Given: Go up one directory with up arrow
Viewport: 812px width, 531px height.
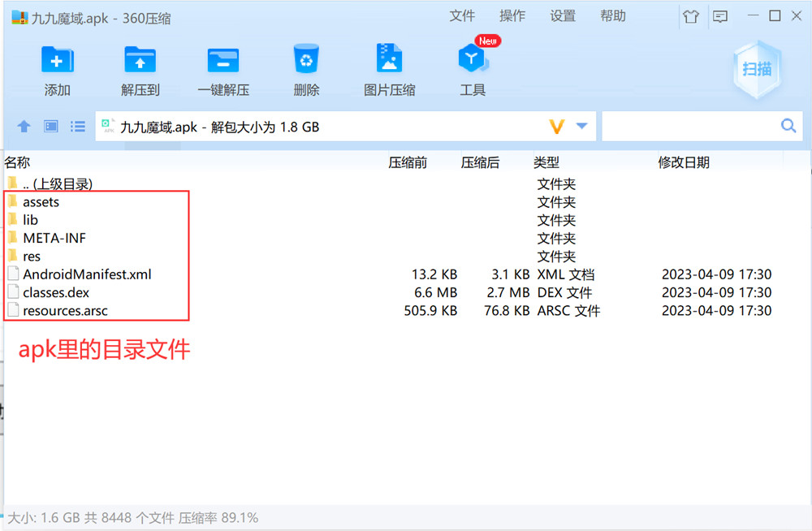Looking at the screenshot, I should 24,127.
